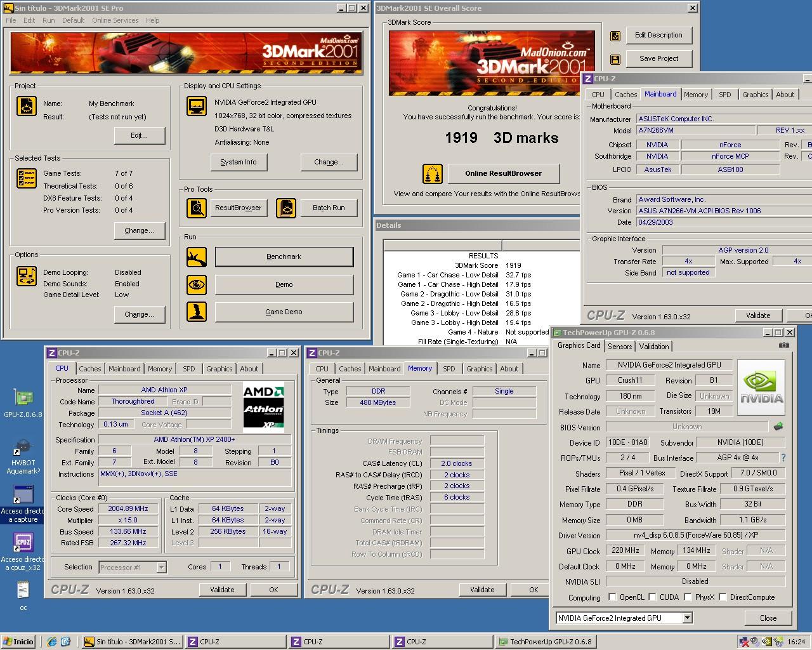Click the ResultBrowser magnifier icon
812x650 pixels.
[197, 208]
